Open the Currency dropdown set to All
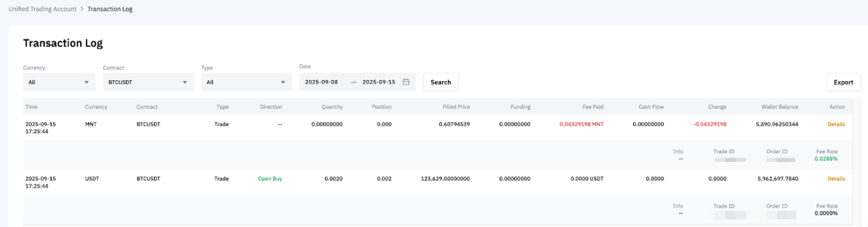The width and height of the screenshot is (868, 227). coord(59,82)
